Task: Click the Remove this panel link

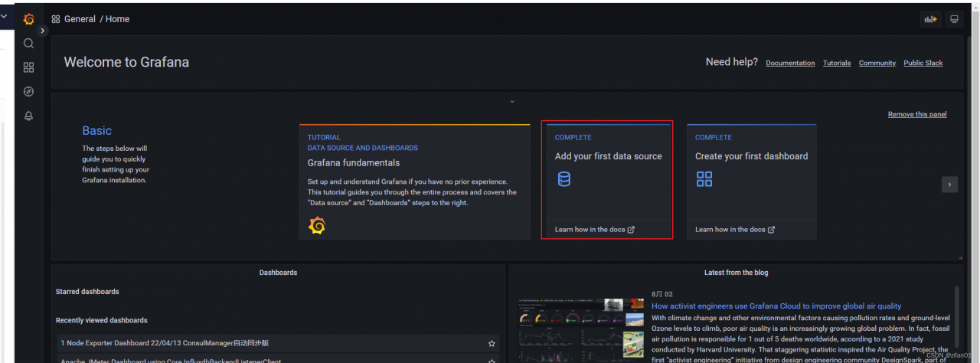Action: [x=917, y=114]
